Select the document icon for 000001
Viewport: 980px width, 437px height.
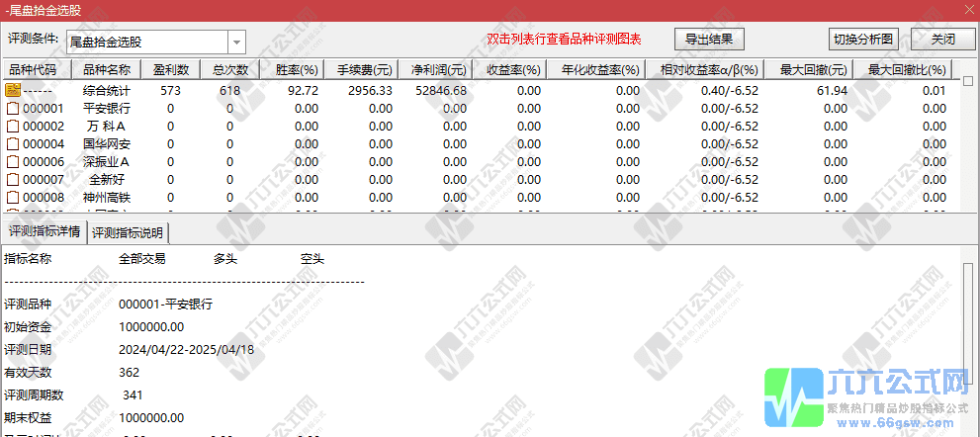13,108
